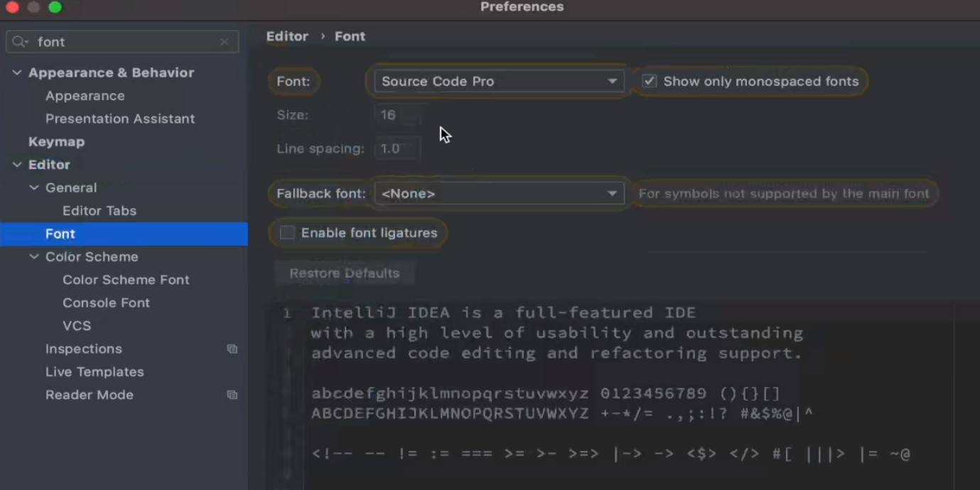
Task: Open the Console Font settings page
Action: pyautogui.click(x=106, y=303)
